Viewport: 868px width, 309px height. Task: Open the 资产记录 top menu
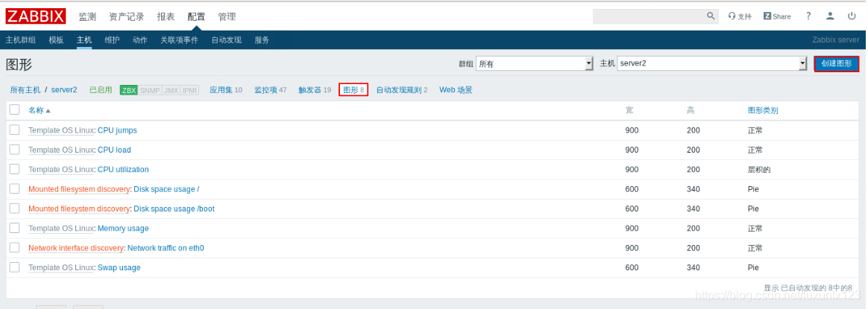tap(126, 16)
